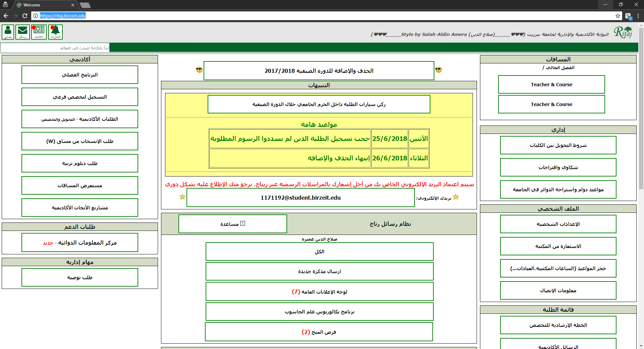Go back using the browser back arrow
Image resolution: width=644 pixels, height=349 pixels.
6,16
